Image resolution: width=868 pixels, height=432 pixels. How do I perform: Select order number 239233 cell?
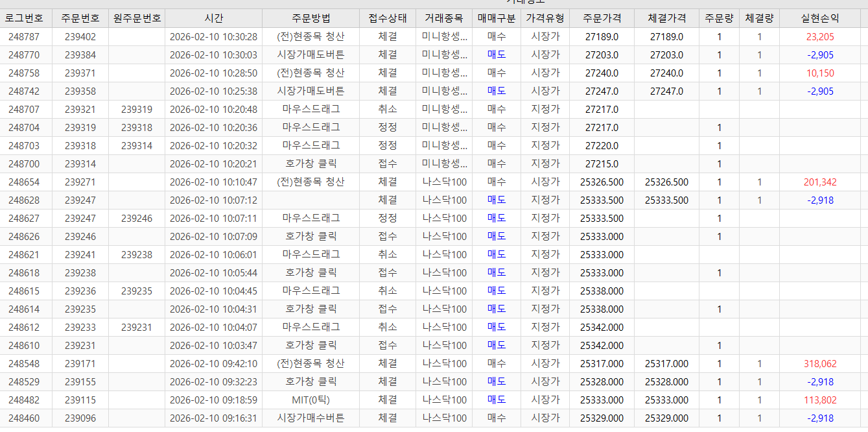click(x=80, y=328)
